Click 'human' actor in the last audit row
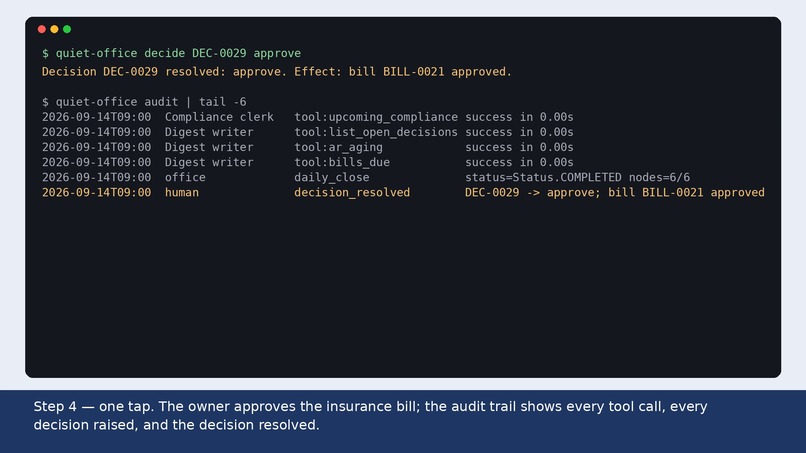Viewport: 806px width, 453px height. coord(181,192)
